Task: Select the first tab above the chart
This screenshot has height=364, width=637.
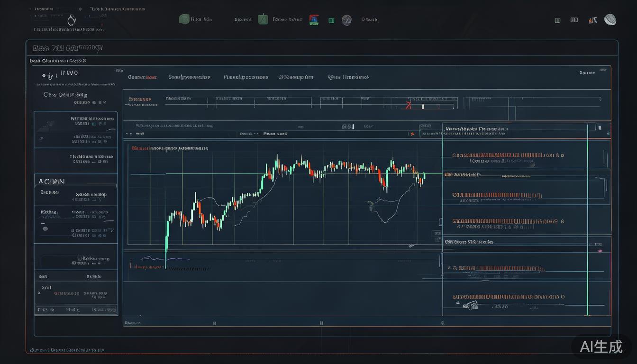Action: 142,77
